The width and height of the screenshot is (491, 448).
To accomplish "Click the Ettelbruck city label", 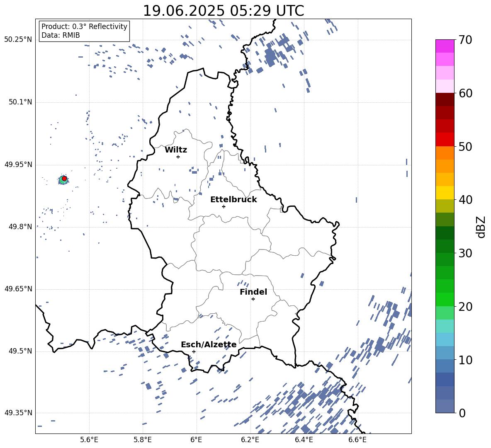I will (233, 200).
